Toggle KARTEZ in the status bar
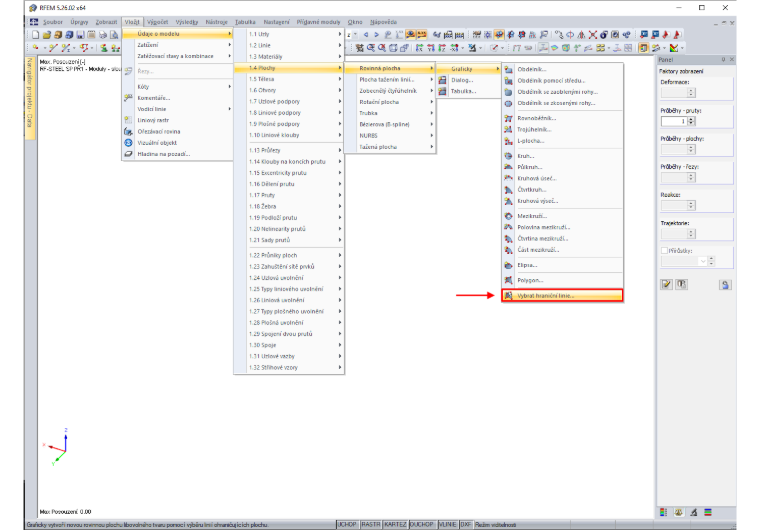 (396, 525)
